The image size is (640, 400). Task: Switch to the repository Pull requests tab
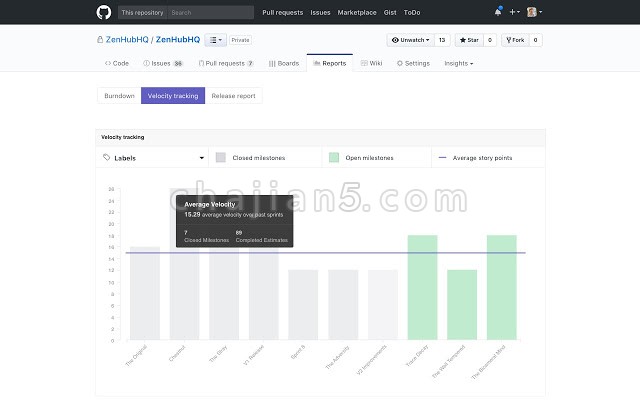point(226,63)
